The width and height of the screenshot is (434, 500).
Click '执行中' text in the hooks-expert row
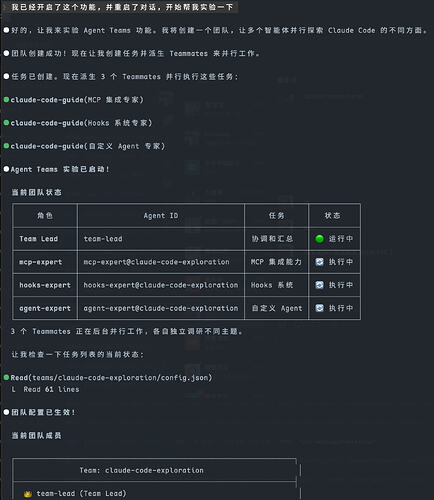341,285
